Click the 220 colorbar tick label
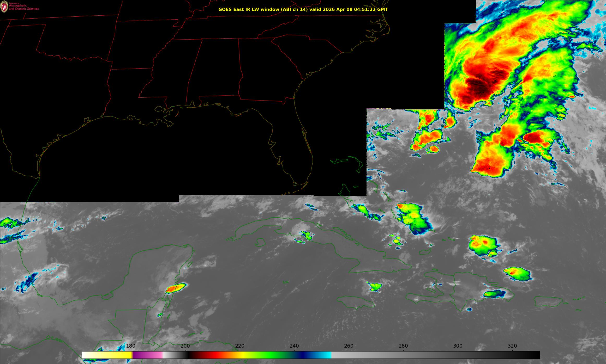The image size is (606, 364). [239, 346]
